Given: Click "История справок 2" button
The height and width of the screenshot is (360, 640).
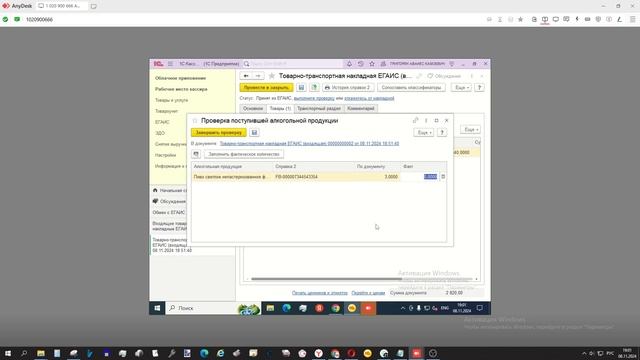Looking at the screenshot, I should 348,88.
